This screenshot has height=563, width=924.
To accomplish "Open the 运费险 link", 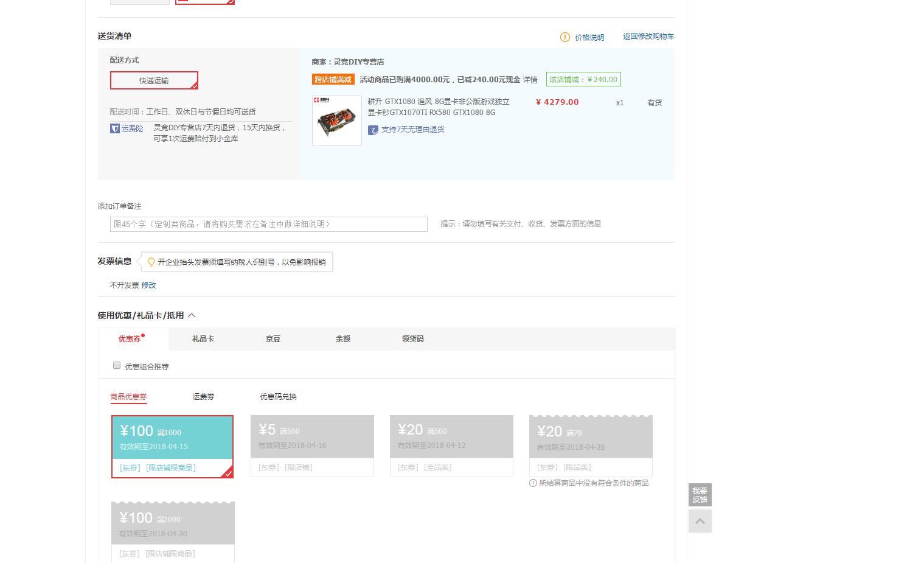I will coord(132,128).
